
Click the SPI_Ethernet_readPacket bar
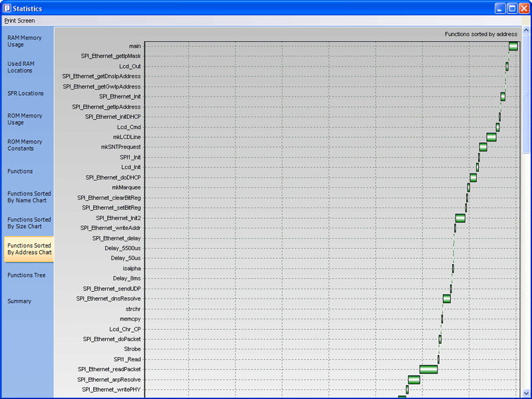click(428, 370)
